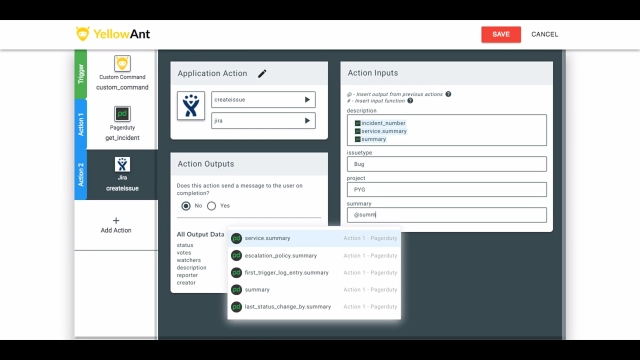Click the watchers output data item
This screenshot has height=360, width=640.
click(x=189, y=260)
